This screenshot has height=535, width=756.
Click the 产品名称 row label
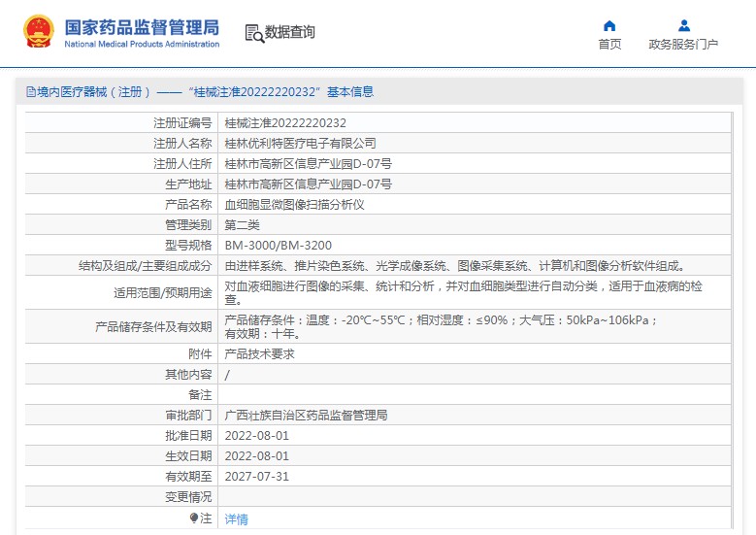coord(188,205)
